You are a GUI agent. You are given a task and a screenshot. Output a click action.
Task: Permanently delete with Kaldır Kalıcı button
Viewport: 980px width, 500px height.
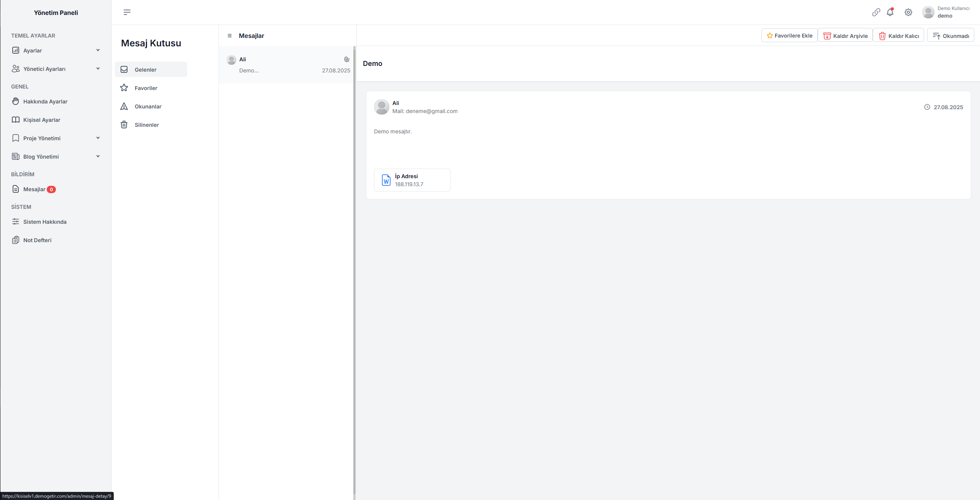pos(898,36)
